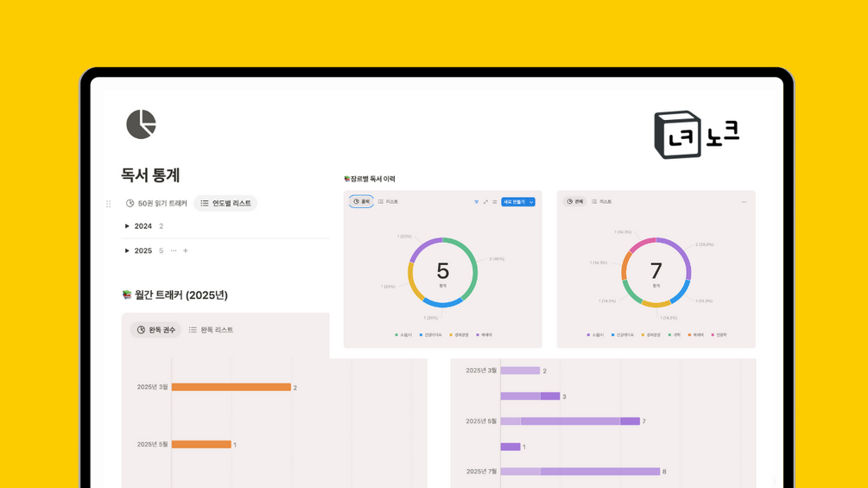Select the 완독 권수 chart tab
Viewport: 868px width, 488px height.
click(155, 330)
